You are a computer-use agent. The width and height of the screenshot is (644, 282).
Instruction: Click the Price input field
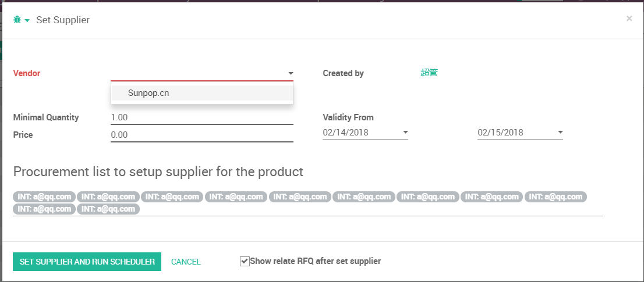[201, 135]
